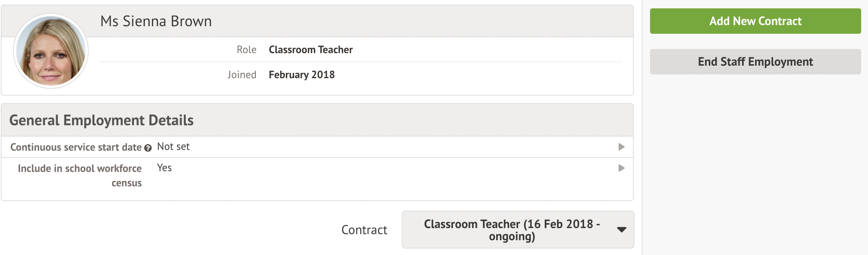Select the Classroom Teacher contract dropdown

(x=511, y=230)
